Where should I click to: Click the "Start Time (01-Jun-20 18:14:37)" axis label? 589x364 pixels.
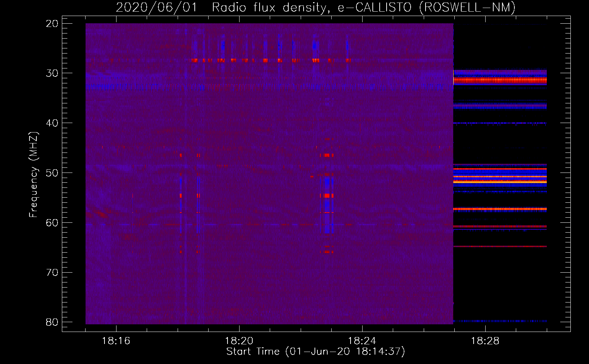pyautogui.click(x=316, y=352)
